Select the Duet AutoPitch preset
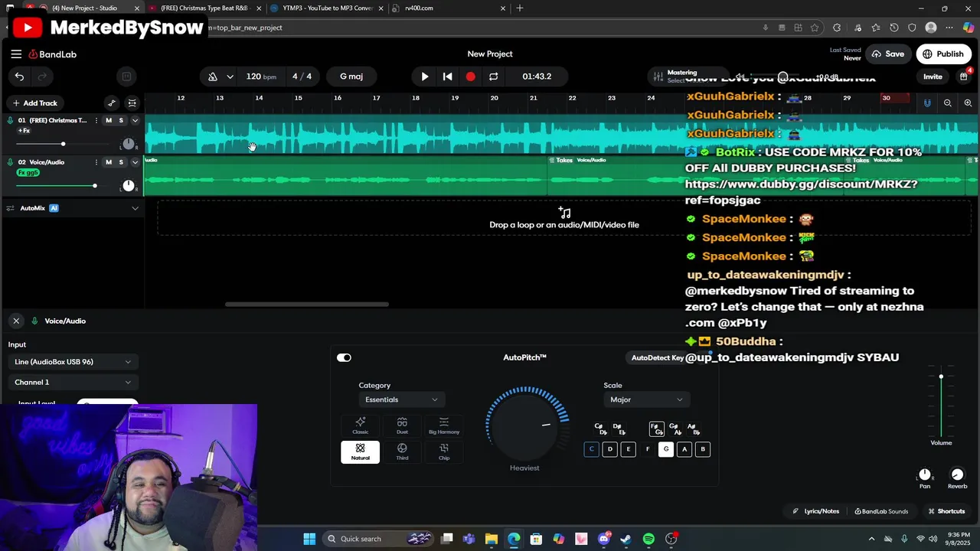The width and height of the screenshot is (980, 551). pos(402,425)
